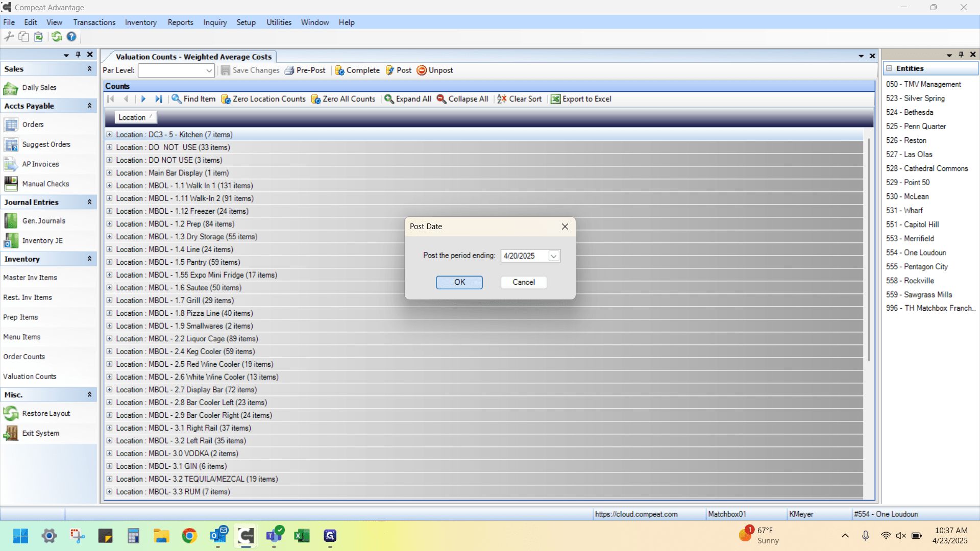Click Cancel in Post Date dialog
This screenshot has width=980, height=551.
coord(524,282)
